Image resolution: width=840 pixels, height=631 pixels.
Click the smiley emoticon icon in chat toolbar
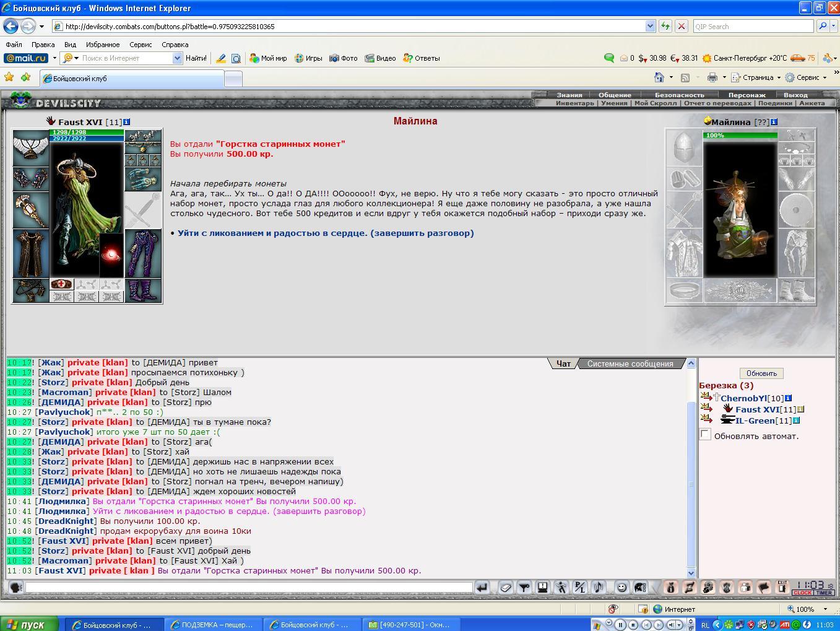[x=621, y=587]
